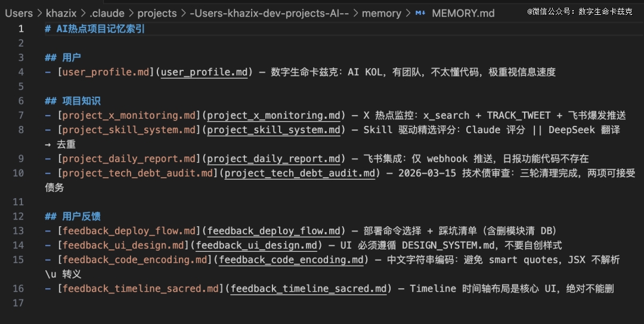The image size is (644, 324).
Task: Follow the underlined project_skill_system.md link
Action: [275, 130]
